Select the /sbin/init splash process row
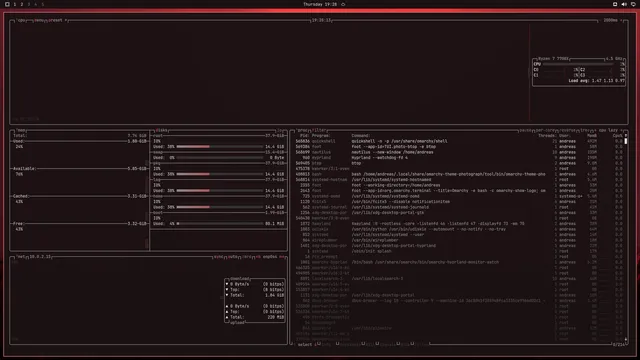Screen dimensions: 640x360 point(459,251)
